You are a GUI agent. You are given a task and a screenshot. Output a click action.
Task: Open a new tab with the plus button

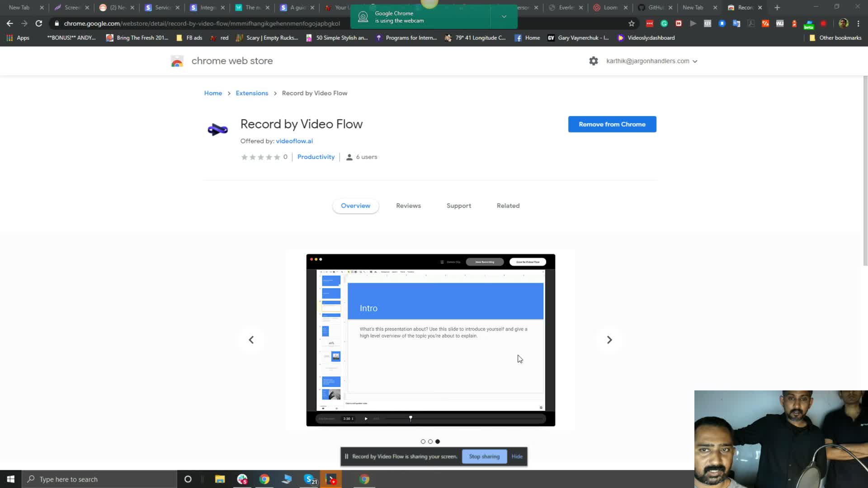click(777, 8)
